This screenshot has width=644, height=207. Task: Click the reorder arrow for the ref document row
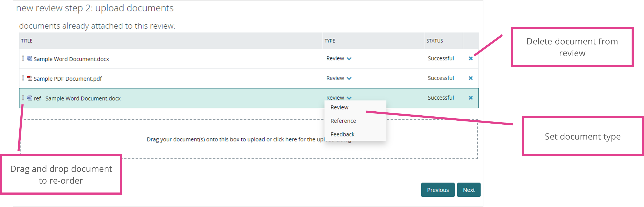[x=23, y=98]
